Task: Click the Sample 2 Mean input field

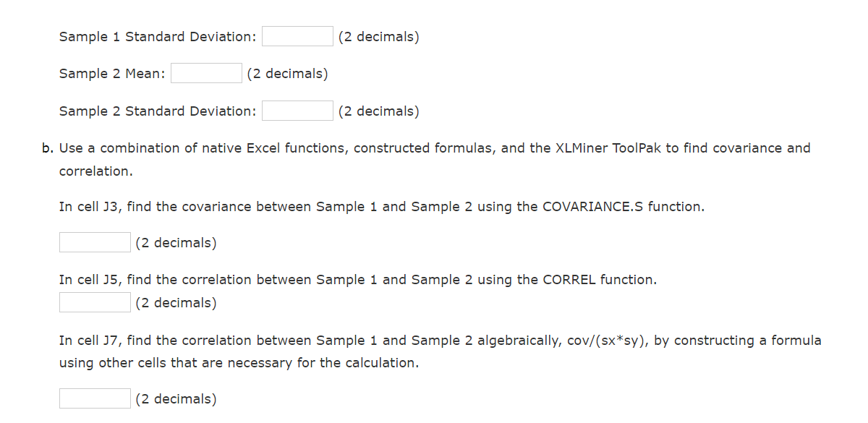Action: pyautogui.click(x=205, y=73)
